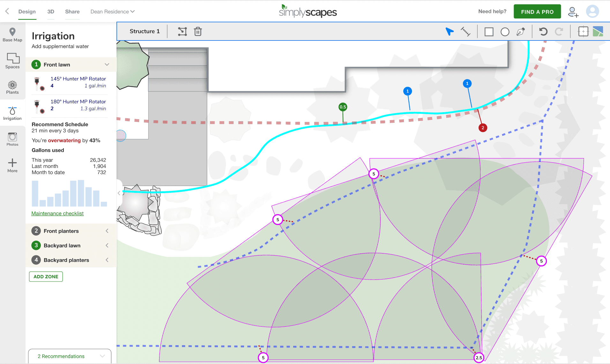Expand the Backyard planters zone

107,260
